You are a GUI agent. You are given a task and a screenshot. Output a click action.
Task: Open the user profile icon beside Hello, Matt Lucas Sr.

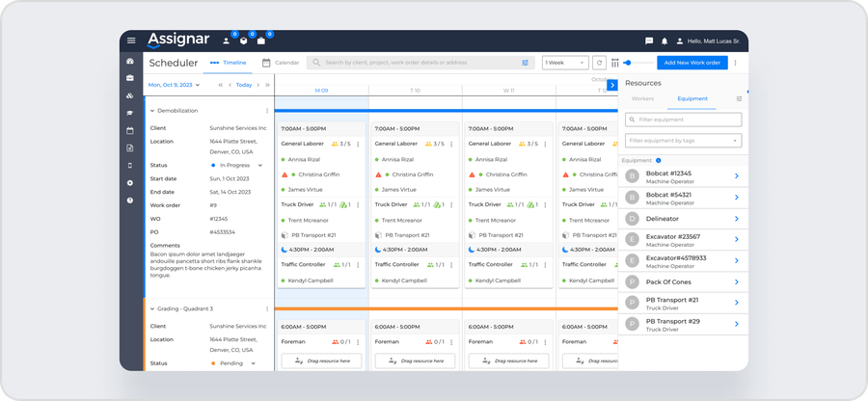(x=679, y=40)
